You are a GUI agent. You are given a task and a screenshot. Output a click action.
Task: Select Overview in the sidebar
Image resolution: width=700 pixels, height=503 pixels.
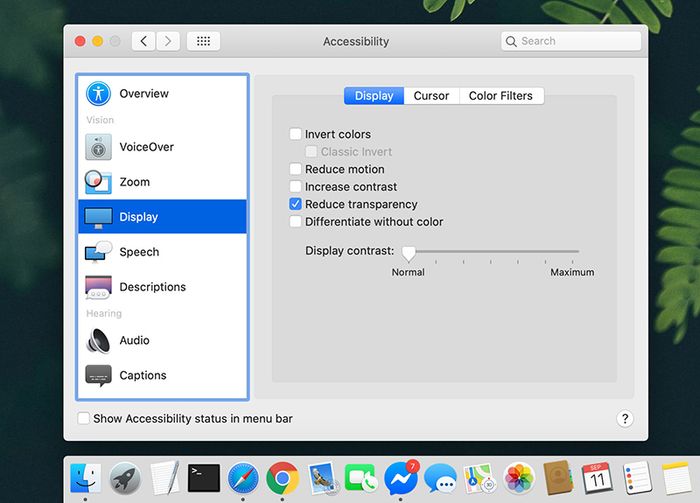[162, 94]
